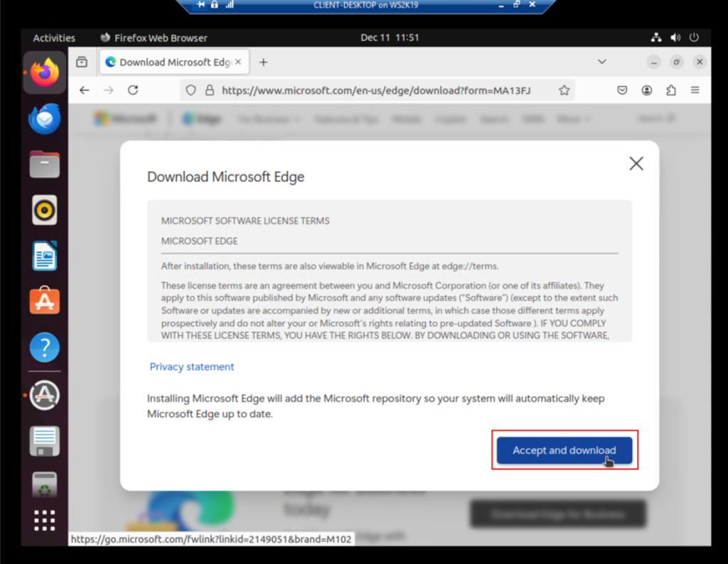Bookmark this page with the star icon

564,90
